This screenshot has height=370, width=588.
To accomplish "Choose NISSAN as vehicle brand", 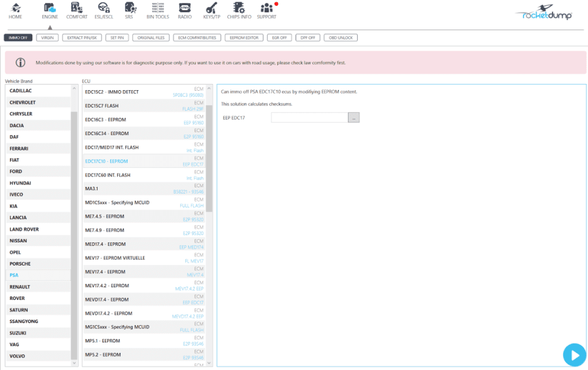I will click(x=38, y=241).
